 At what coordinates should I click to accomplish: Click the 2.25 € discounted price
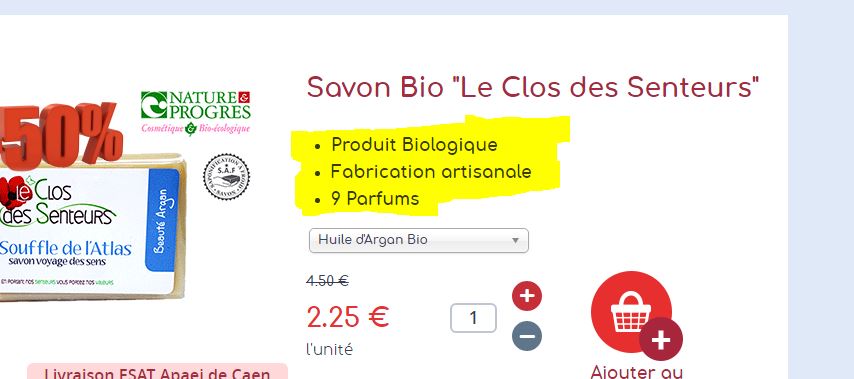(348, 317)
